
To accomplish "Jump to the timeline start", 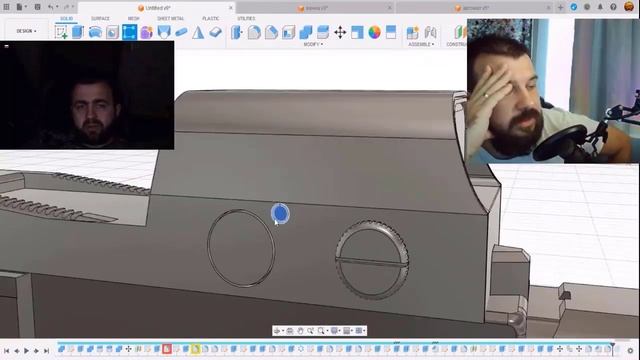I will [7, 351].
